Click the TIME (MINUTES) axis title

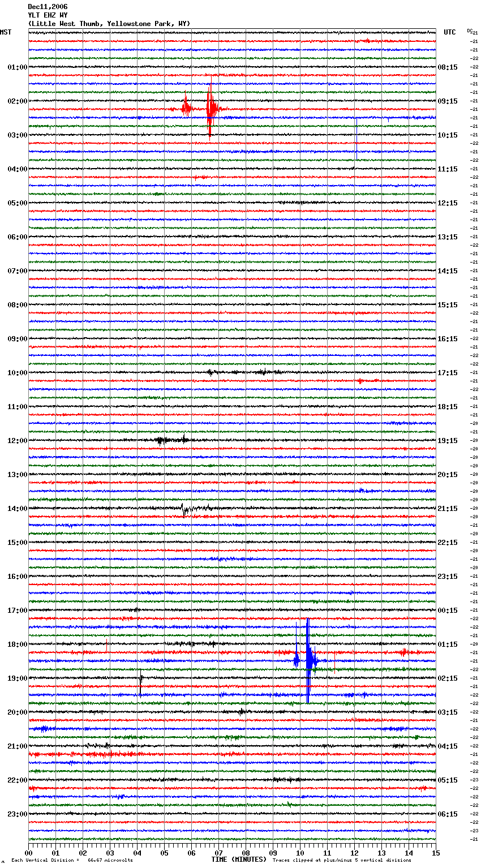(239, 860)
